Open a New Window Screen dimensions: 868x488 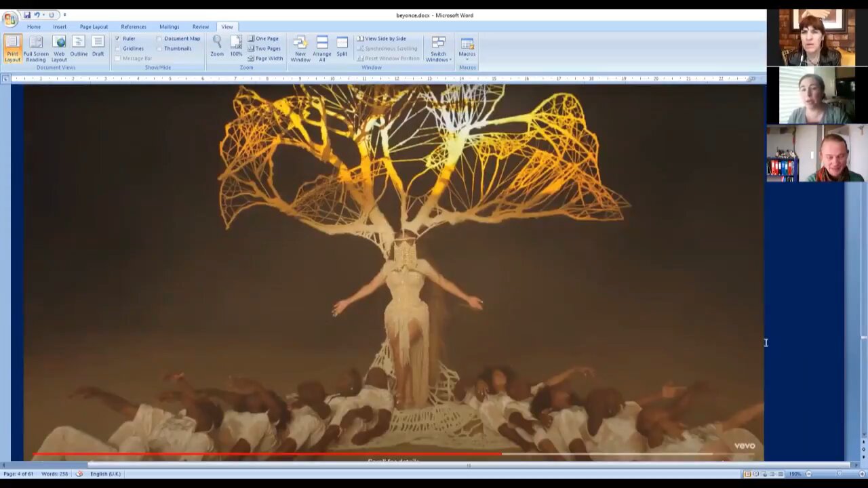tap(300, 49)
